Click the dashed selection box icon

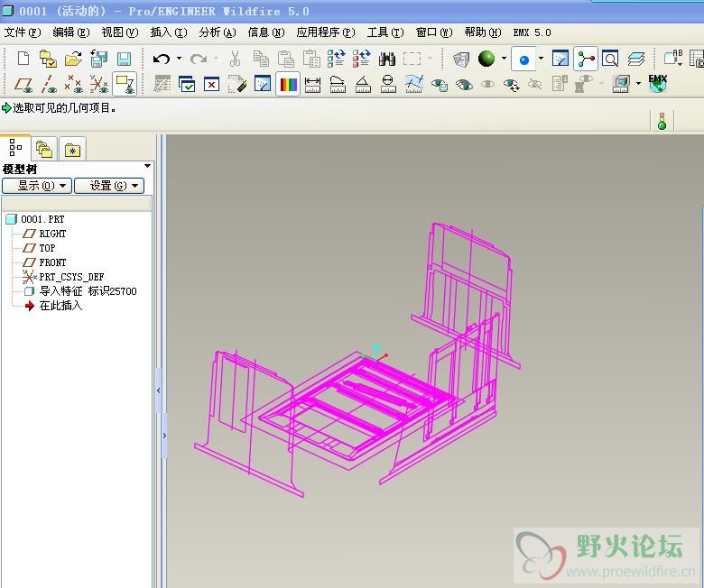[412, 59]
